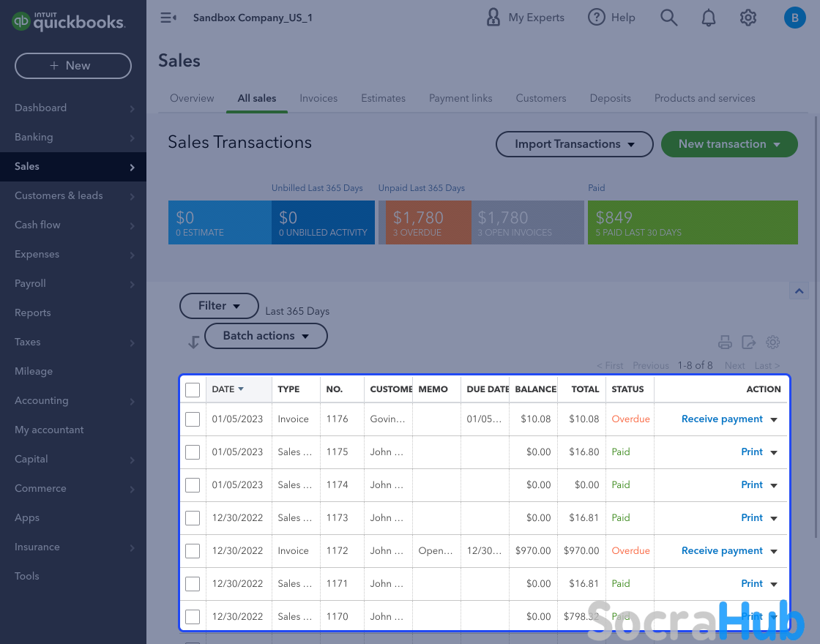Switch to the Invoices tab
Screen dimensions: 820x644
(318, 98)
